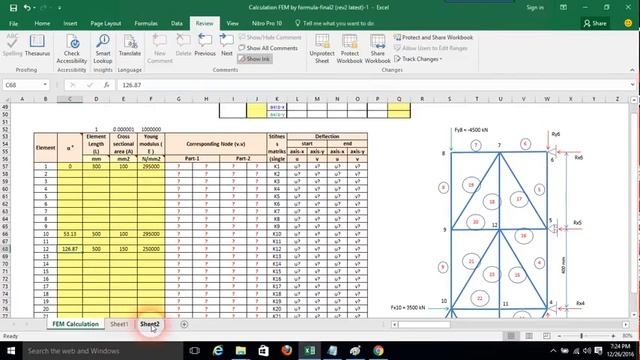Image resolution: width=640 pixels, height=360 pixels.
Task: Switch to Page Layout view icon
Action: click(x=529, y=336)
